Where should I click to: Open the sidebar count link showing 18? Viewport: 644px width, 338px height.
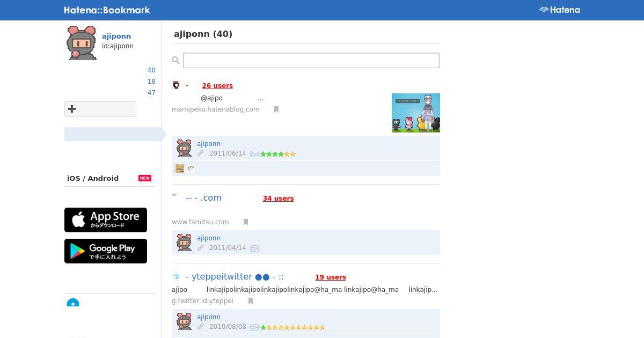tap(151, 82)
